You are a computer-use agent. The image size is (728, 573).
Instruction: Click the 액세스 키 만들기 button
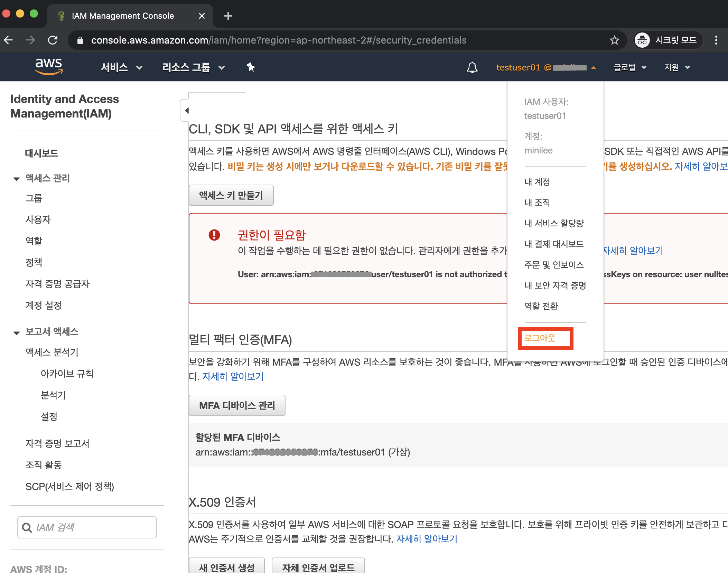coord(231,196)
